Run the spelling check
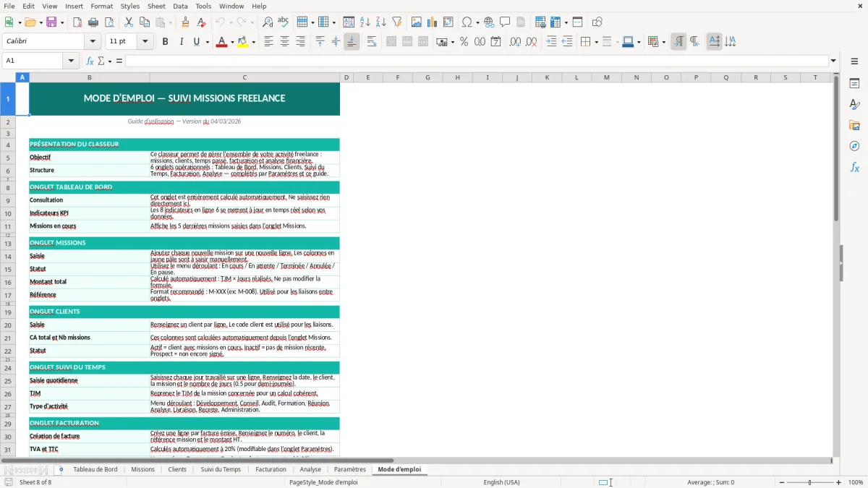 point(283,22)
